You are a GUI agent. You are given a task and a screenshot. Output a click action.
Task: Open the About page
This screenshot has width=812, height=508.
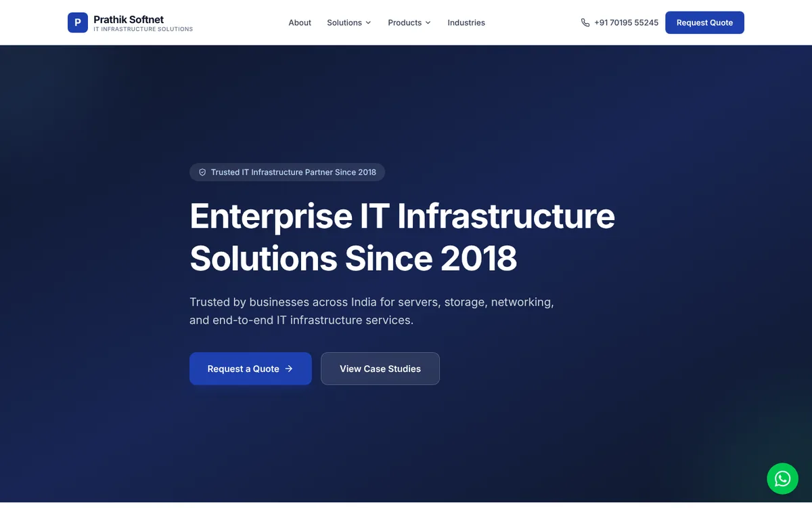click(x=300, y=22)
